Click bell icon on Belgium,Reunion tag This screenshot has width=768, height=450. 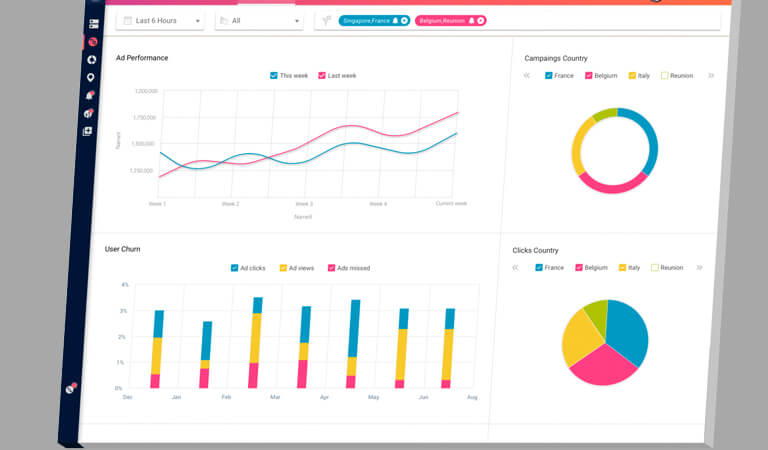click(x=471, y=21)
